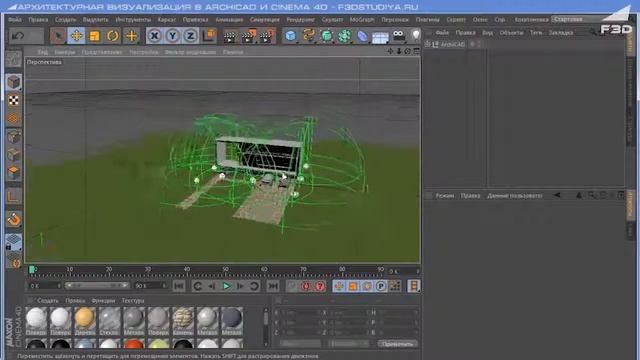Activate the Move tool
Viewport: 640px width, 360px height.
(x=76, y=36)
